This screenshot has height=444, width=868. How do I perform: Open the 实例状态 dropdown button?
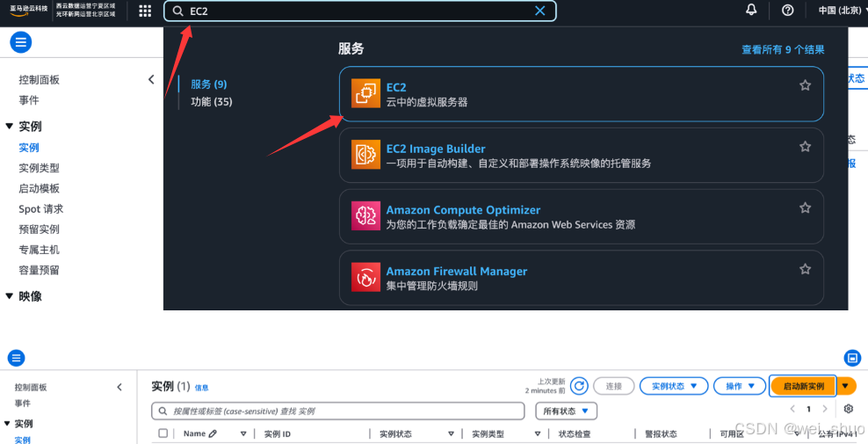(674, 386)
